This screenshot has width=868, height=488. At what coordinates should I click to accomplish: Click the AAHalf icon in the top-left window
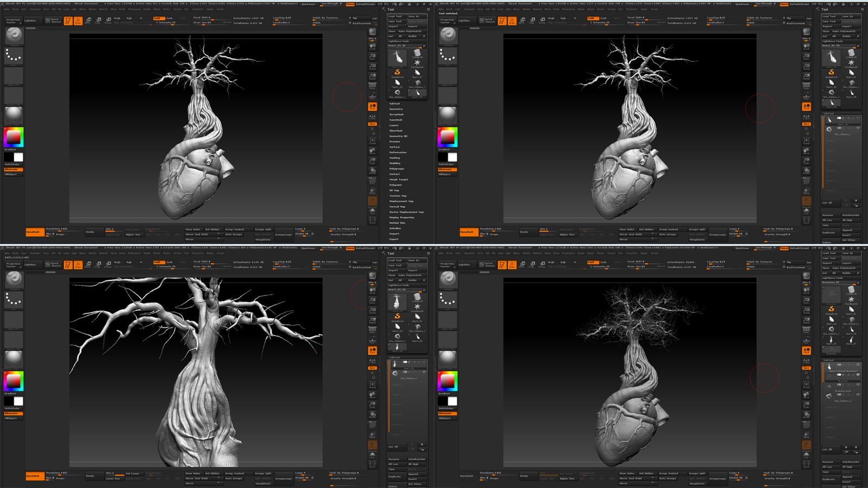point(373,76)
